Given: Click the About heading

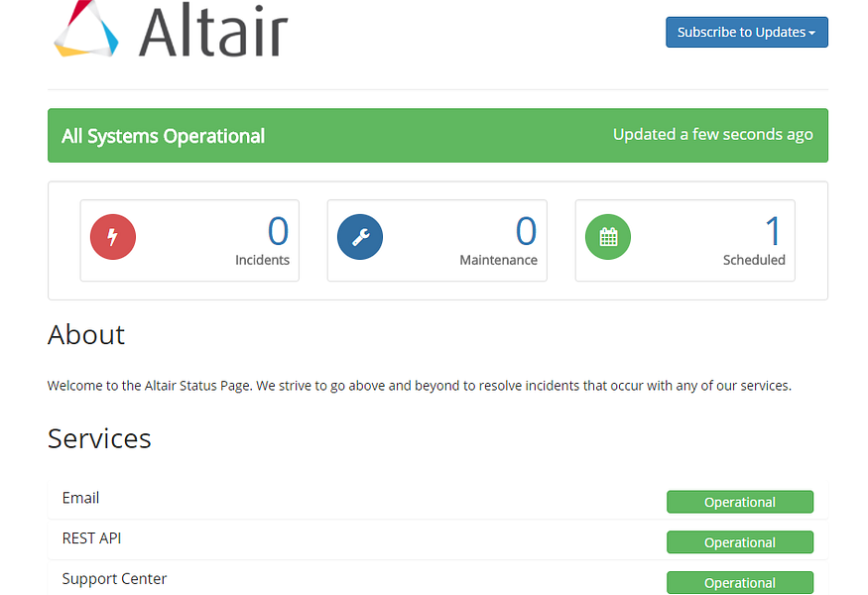Looking at the screenshot, I should tap(86, 335).
